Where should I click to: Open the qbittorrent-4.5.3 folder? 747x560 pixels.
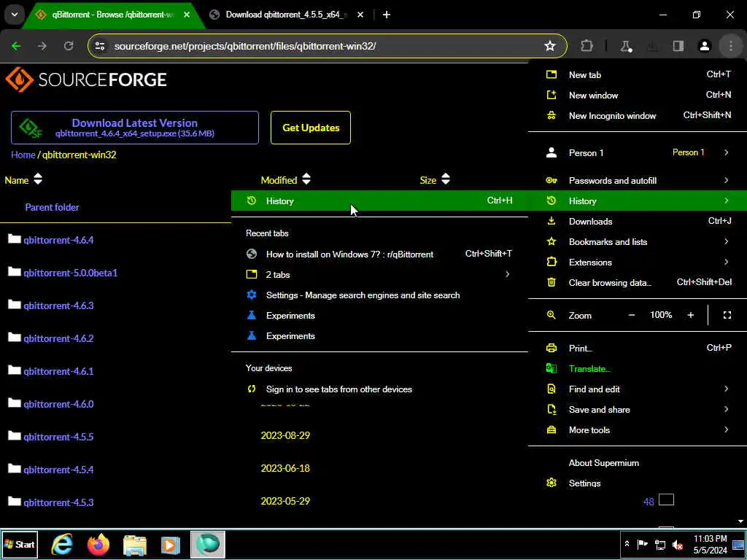tap(58, 502)
